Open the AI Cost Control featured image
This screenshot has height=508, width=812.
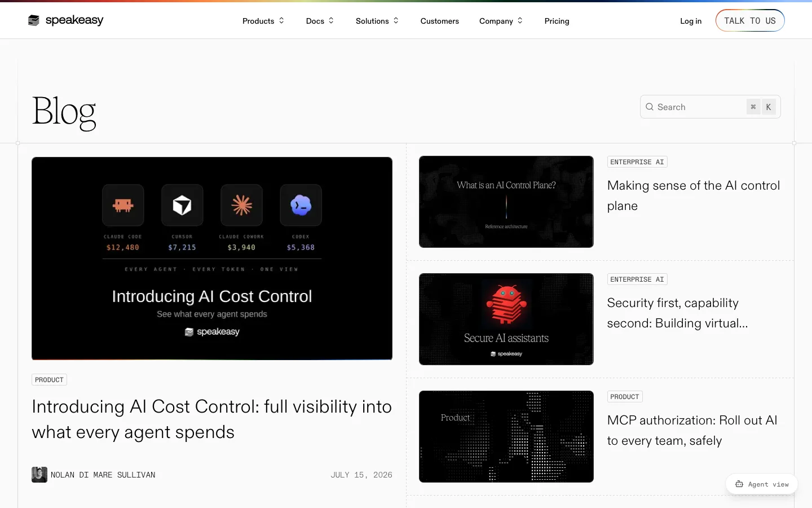[x=212, y=259]
